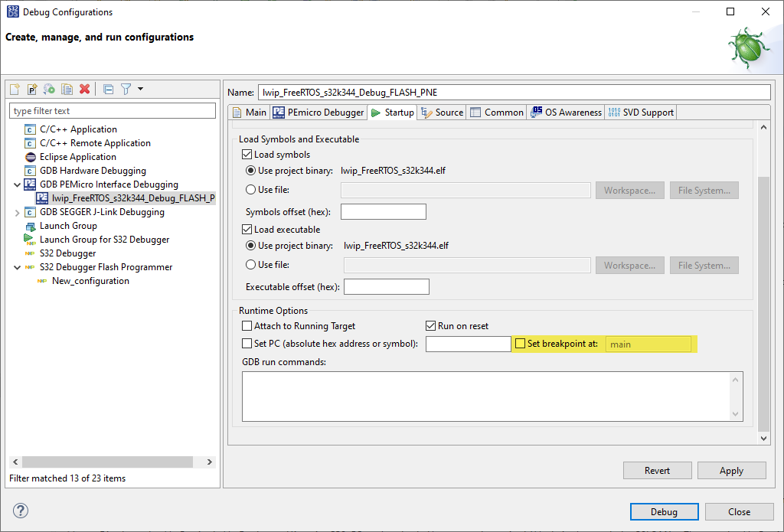Switch to the PEMicro Debugger tab

click(318, 112)
